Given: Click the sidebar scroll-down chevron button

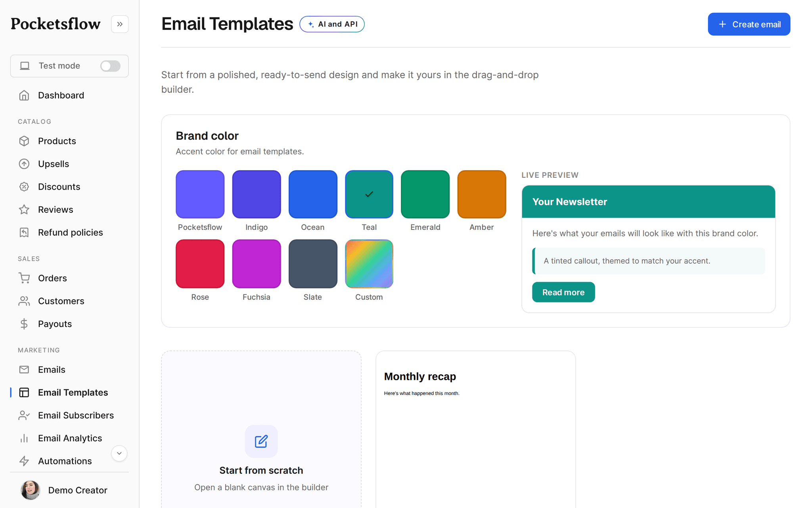Looking at the screenshot, I should point(119,453).
